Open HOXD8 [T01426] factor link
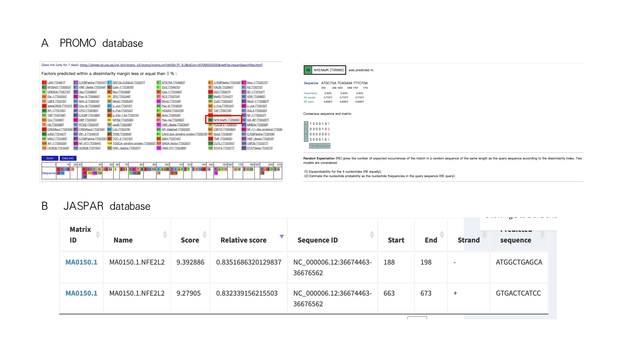 point(58,148)
